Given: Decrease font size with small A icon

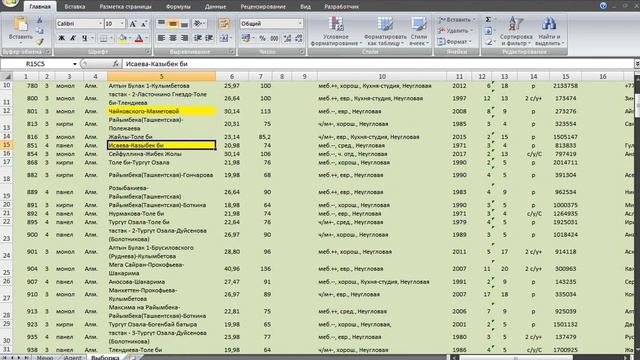Looking at the screenshot, I should coord(144,24).
